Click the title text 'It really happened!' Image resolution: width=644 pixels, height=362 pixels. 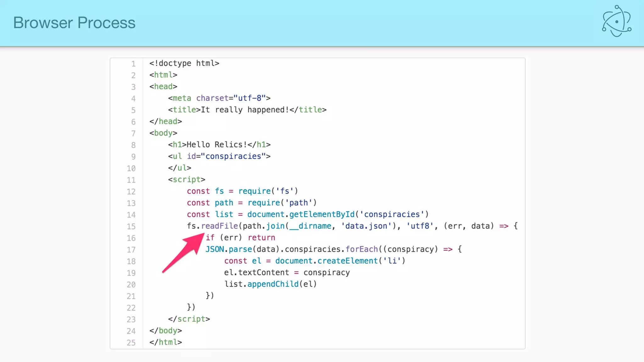pyautogui.click(x=245, y=110)
